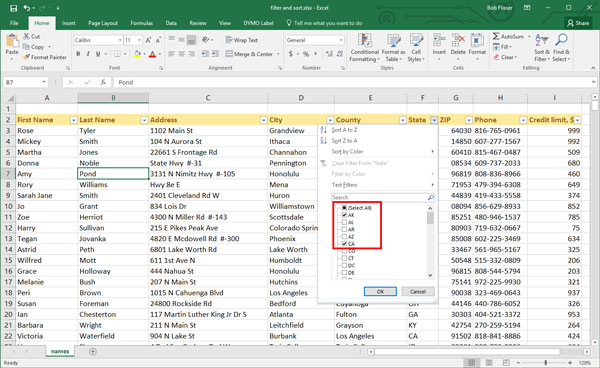Screen dimensions: 600x368
Task: Click AutoSum
Action: tap(509, 36)
